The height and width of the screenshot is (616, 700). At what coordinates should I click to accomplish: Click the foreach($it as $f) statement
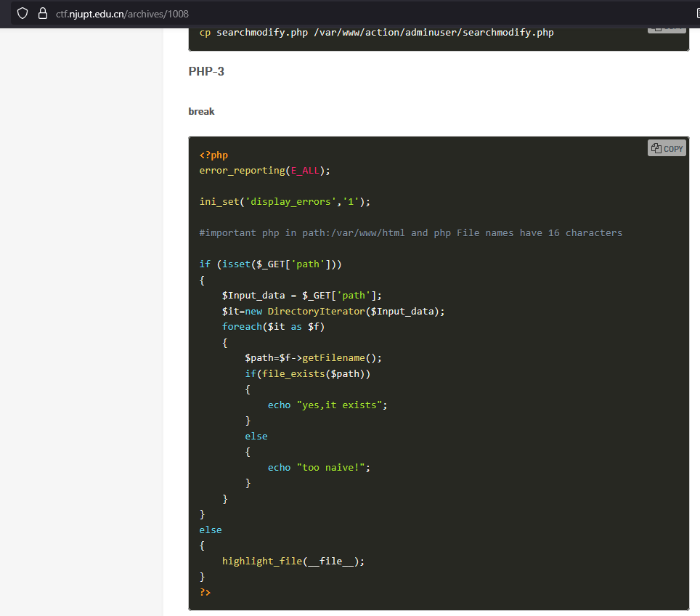(273, 326)
